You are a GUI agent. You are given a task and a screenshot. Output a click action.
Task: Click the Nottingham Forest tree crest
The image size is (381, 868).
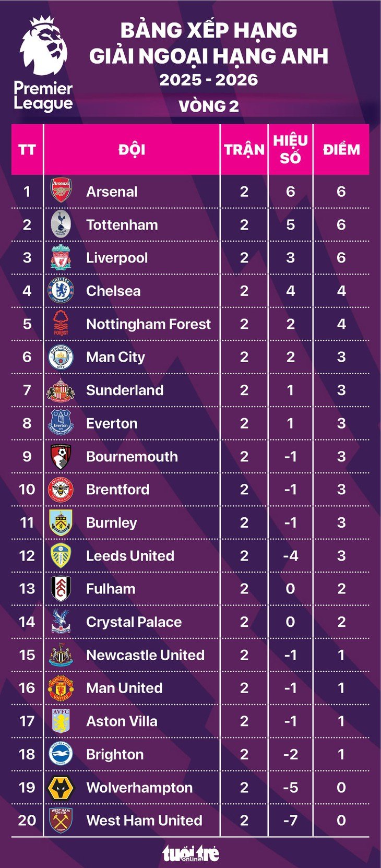click(61, 323)
